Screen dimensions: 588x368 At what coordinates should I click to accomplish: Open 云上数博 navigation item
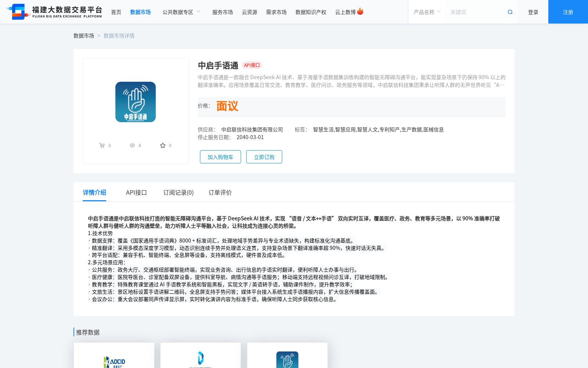345,12
